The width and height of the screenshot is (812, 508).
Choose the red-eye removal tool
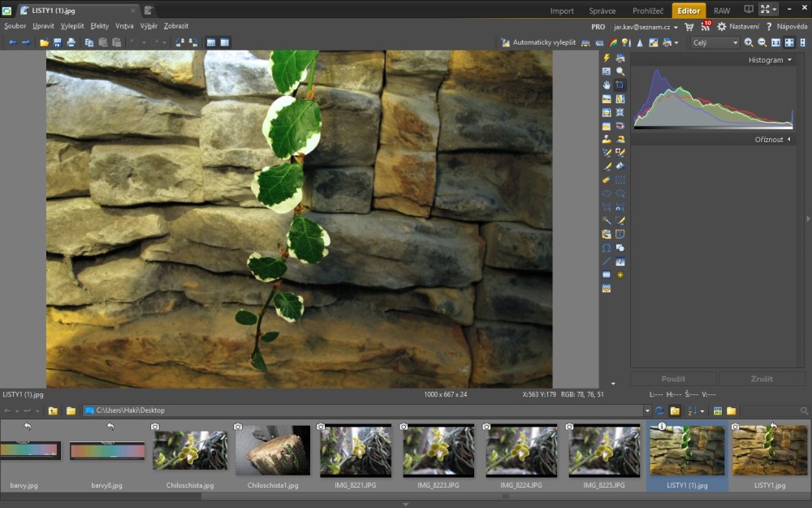[620, 126]
